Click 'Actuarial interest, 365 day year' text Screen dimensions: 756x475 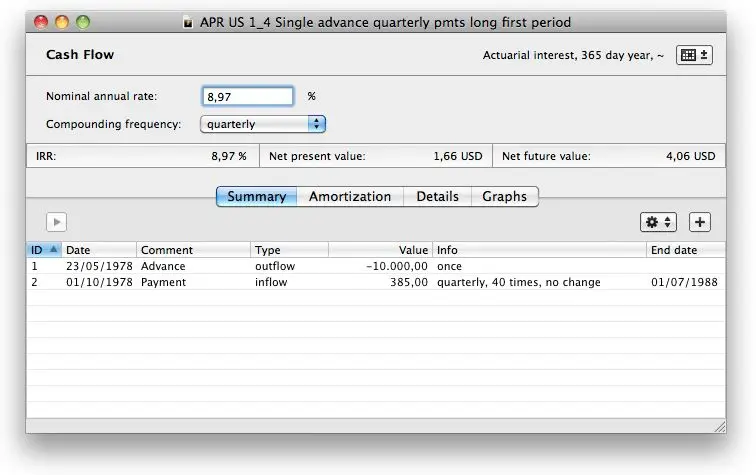click(573, 55)
